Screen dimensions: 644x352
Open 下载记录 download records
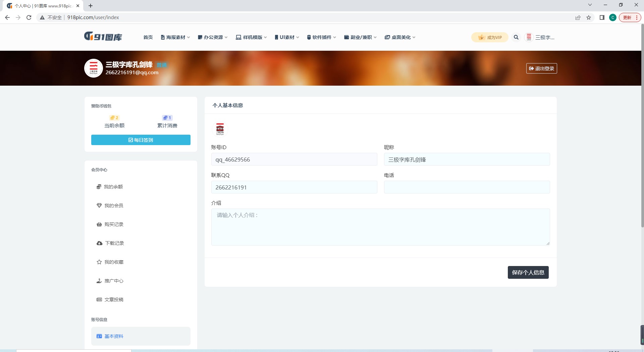coord(113,243)
